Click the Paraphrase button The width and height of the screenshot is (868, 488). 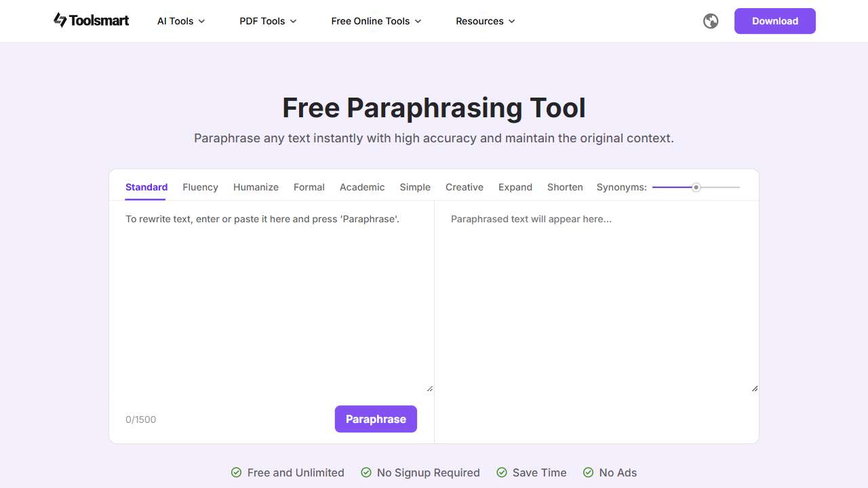pos(376,419)
